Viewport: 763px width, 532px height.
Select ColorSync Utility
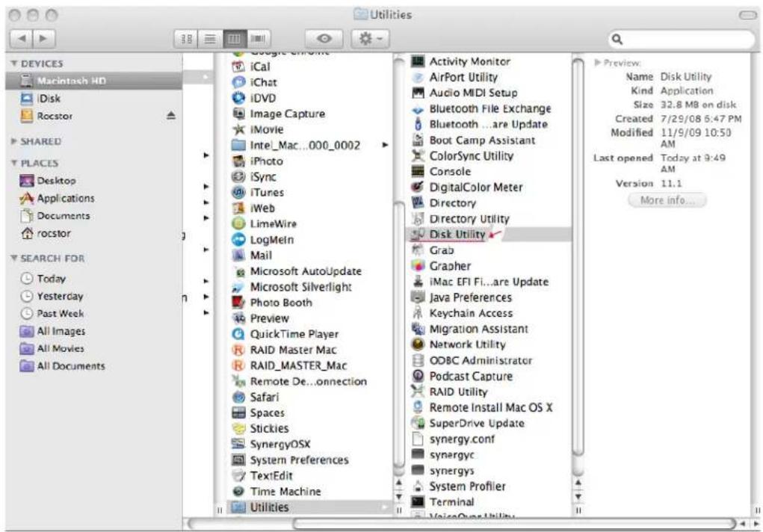click(463, 155)
